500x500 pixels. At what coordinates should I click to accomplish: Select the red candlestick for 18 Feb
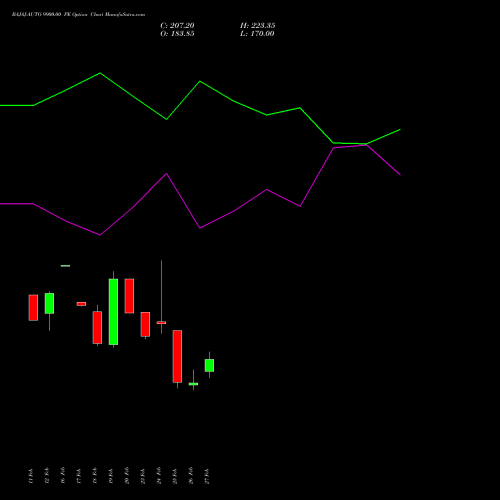pos(97,327)
